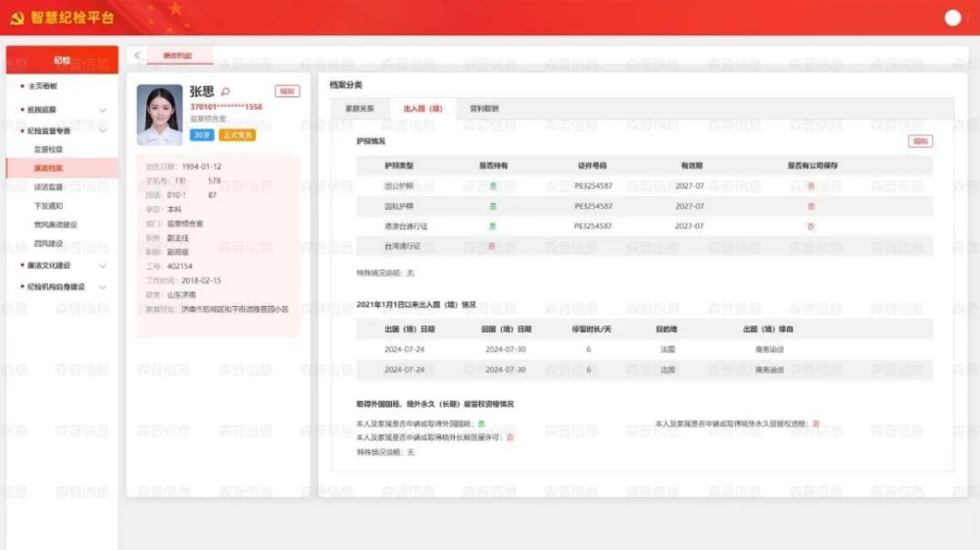Open the 主页看板 sidebar item
Viewport: 980px width, 550px height.
(x=43, y=86)
